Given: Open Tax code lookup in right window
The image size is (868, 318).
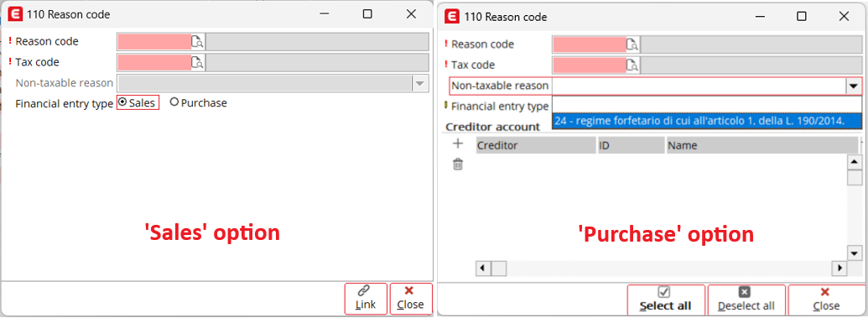Looking at the screenshot, I should point(632,65).
